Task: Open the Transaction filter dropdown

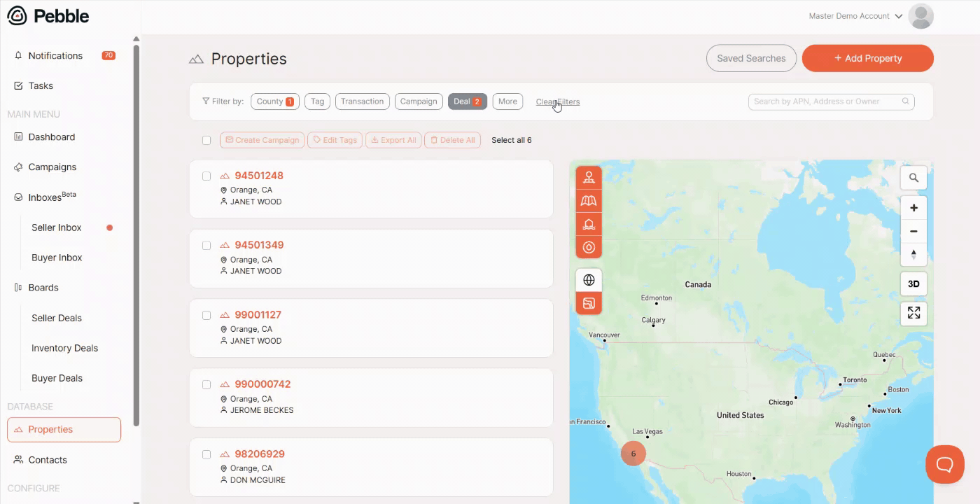Action: pos(363,101)
